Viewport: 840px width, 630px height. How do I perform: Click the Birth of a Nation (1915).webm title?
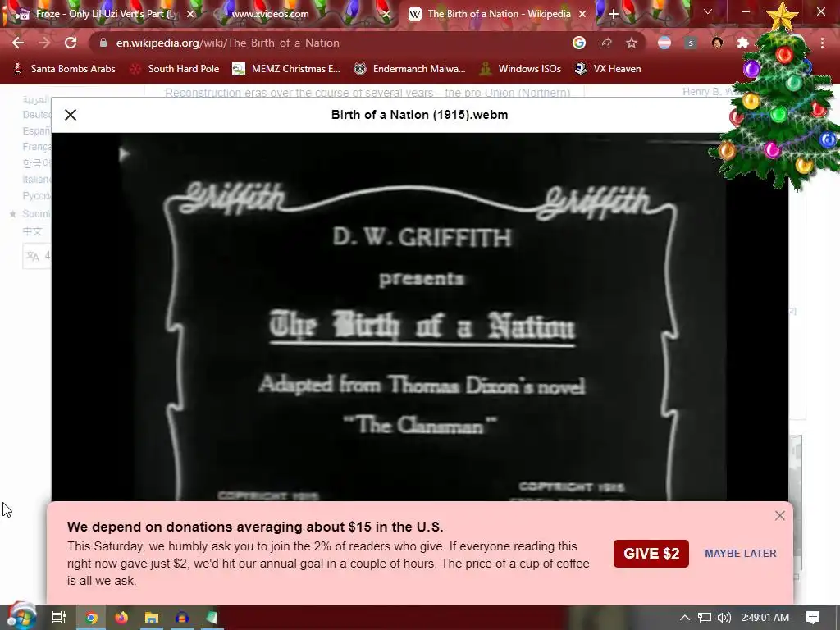click(x=419, y=115)
